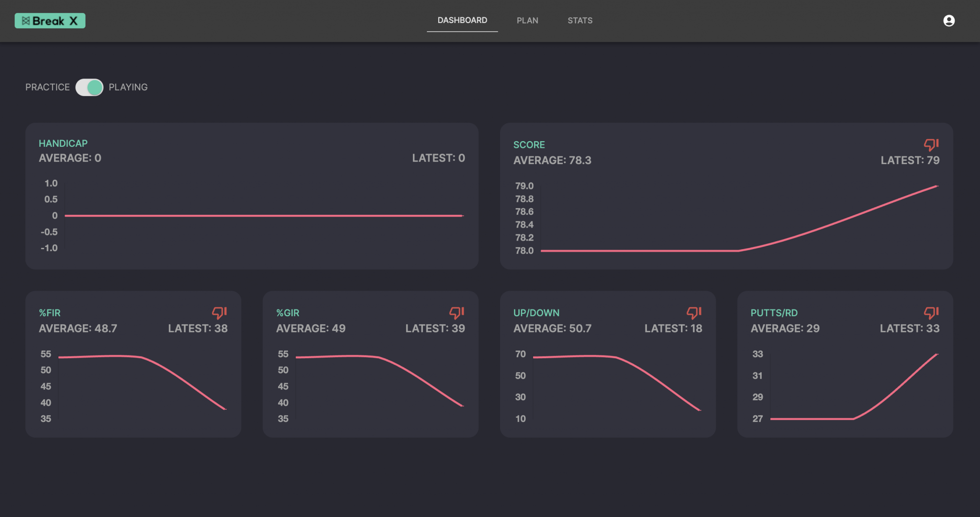Click the thumbs-down icon on the SCORE card
The height and width of the screenshot is (517, 980).
tap(931, 144)
